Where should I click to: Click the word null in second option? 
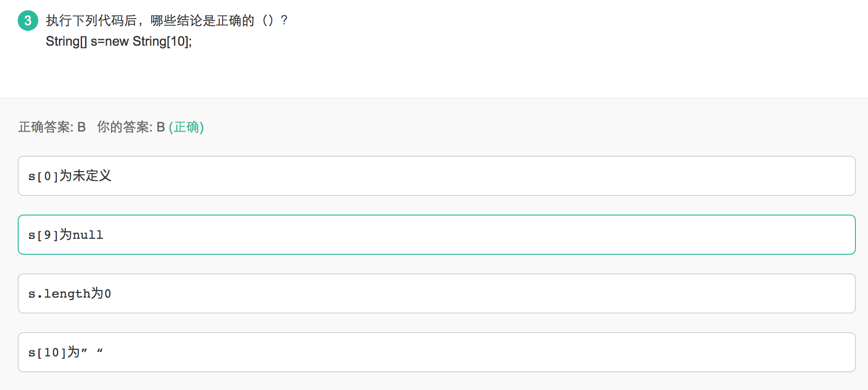click(88, 235)
